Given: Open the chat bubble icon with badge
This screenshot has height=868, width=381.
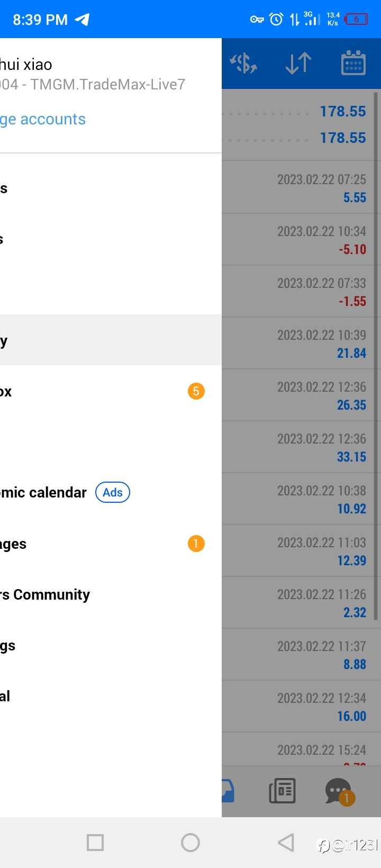Looking at the screenshot, I should 339,791.
